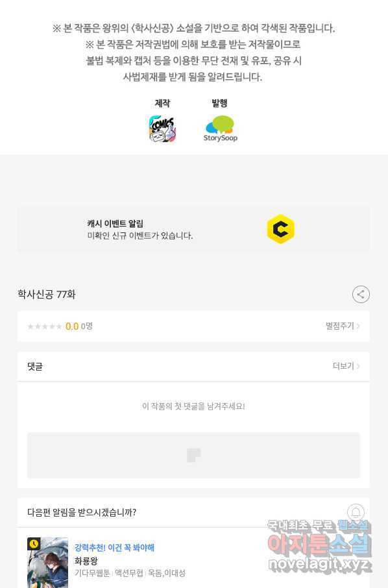Click the 댓글 section header
The width and height of the screenshot is (388, 588).
[x=35, y=367]
